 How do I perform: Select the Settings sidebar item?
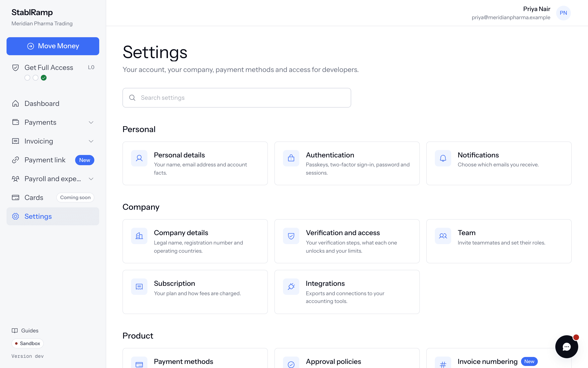tap(53, 216)
